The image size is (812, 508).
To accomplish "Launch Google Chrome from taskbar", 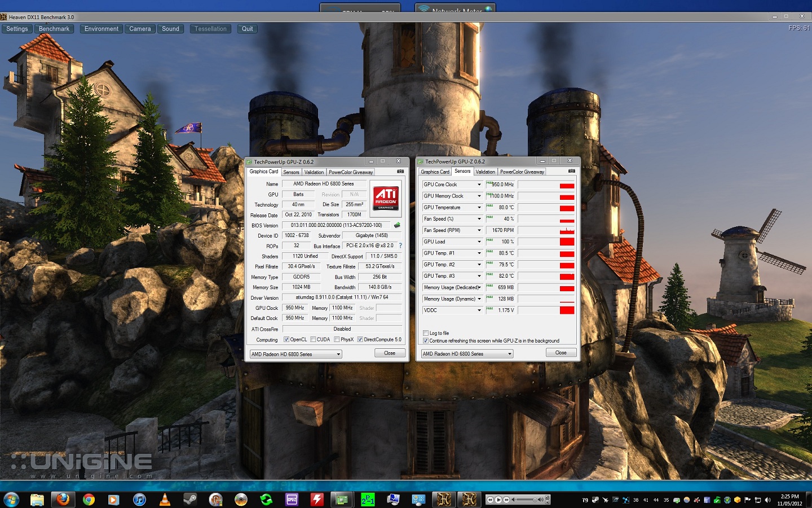I will click(89, 500).
